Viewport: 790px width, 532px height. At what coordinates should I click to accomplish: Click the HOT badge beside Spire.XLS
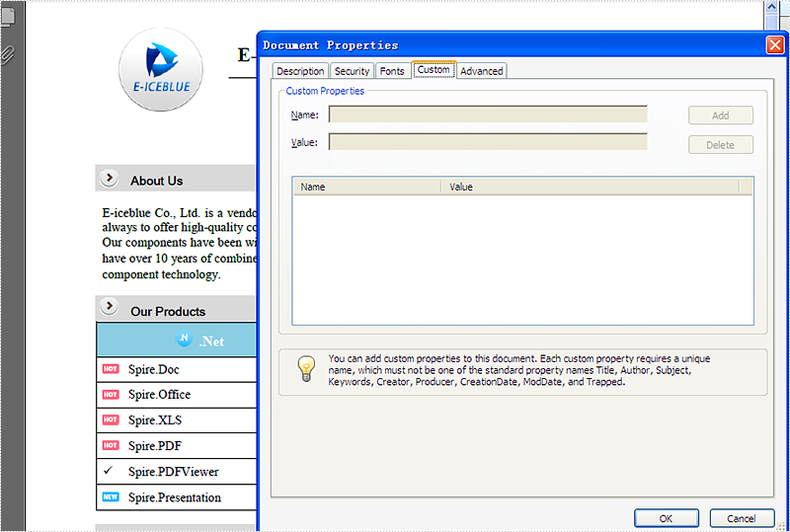click(x=111, y=419)
